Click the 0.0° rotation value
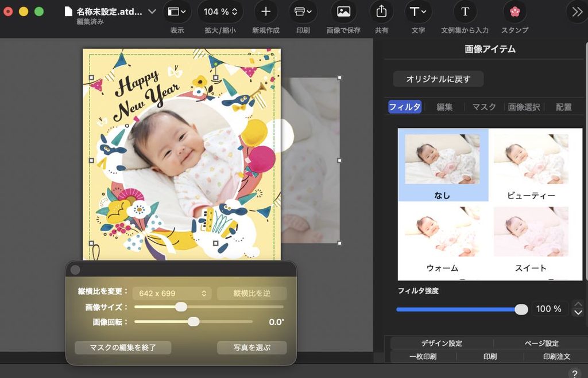 click(x=276, y=322)
